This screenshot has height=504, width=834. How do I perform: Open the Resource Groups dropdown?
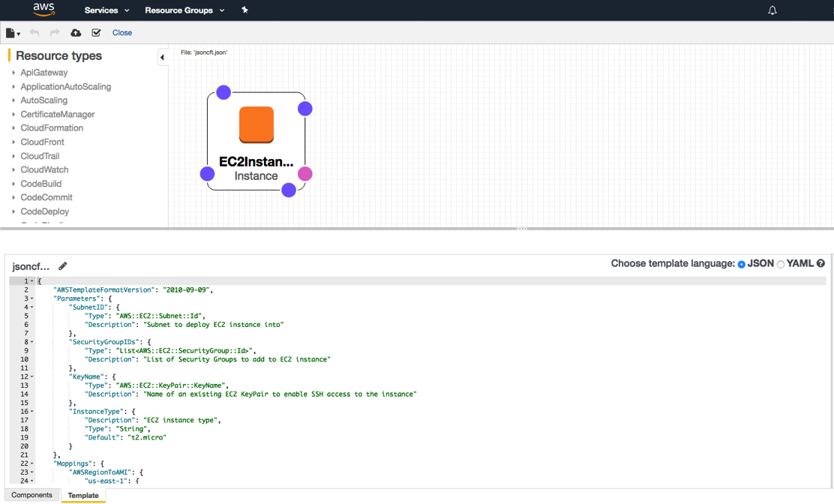[x=184, y=10]
